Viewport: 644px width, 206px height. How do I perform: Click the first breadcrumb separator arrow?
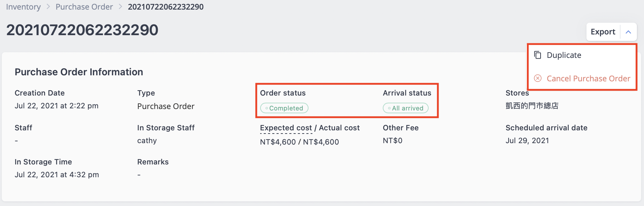(x=48, y=7)
